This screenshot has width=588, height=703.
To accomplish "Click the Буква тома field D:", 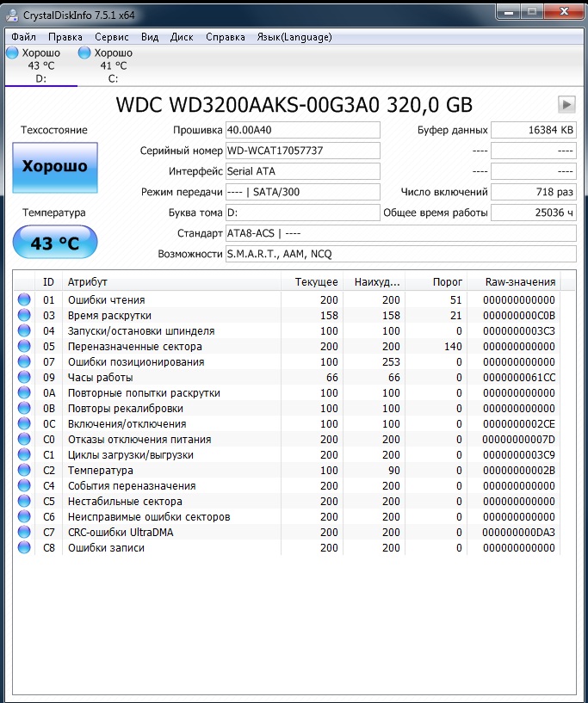I will click(303, 213).
